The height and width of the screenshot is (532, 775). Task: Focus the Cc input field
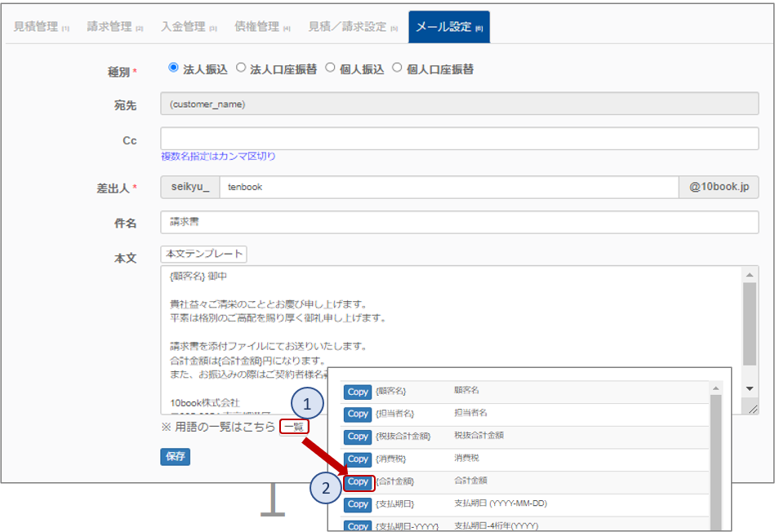click(x=459, y=139)
